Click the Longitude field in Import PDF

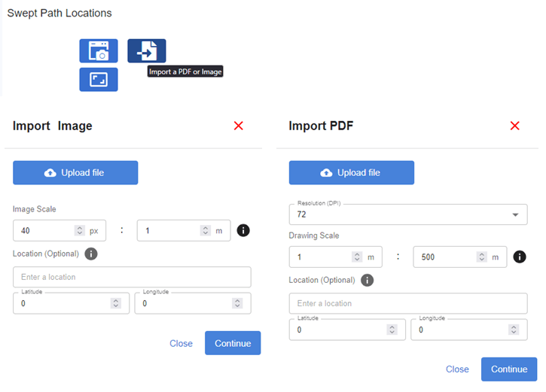[x=468, y=330]
